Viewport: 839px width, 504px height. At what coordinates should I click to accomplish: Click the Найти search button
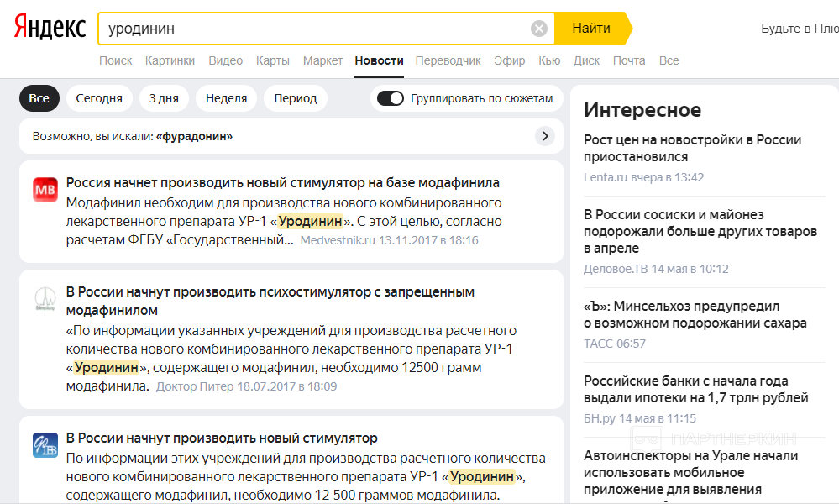click(591, 29)
